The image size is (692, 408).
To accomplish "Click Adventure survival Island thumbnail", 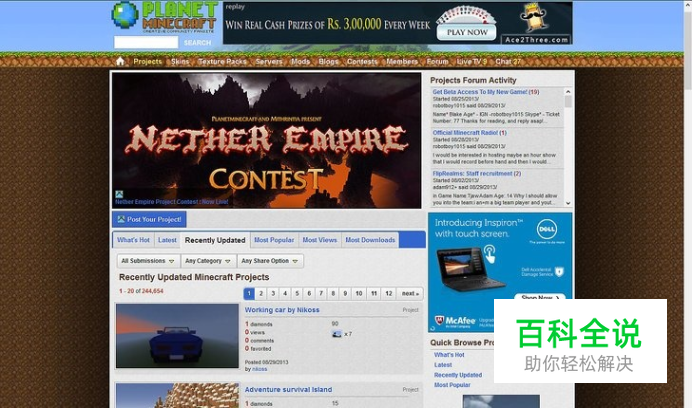I will pos(177,396).
